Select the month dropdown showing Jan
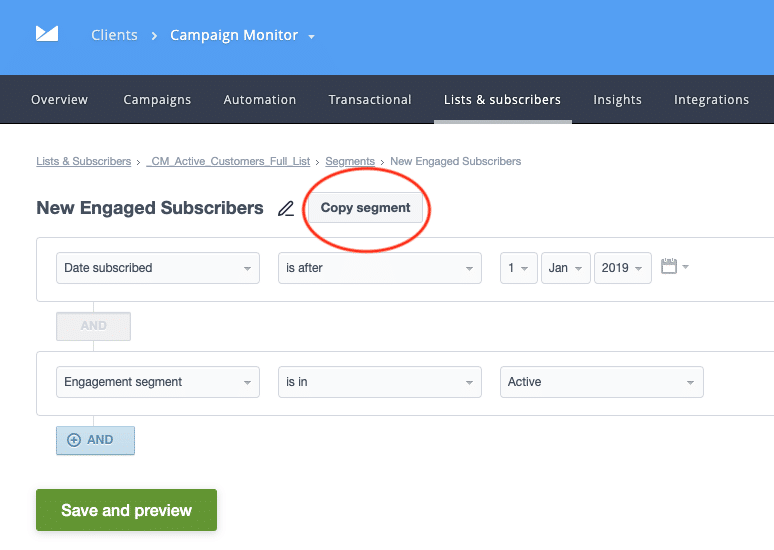The width and height of the screenshot is (774, 550). 565,268
